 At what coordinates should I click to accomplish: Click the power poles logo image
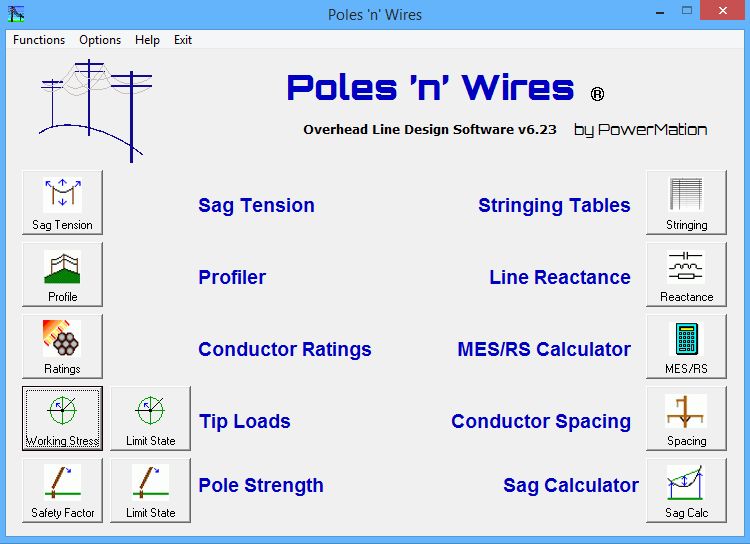(x=95, y=111)
